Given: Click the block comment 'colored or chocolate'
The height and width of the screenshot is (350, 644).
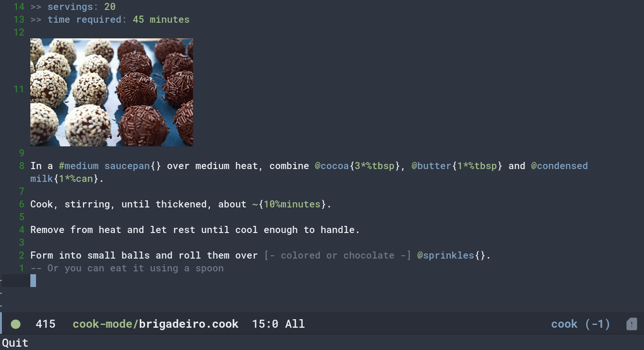Looking at the screenshot, I should pyautogui.click(x=338, y=255).
